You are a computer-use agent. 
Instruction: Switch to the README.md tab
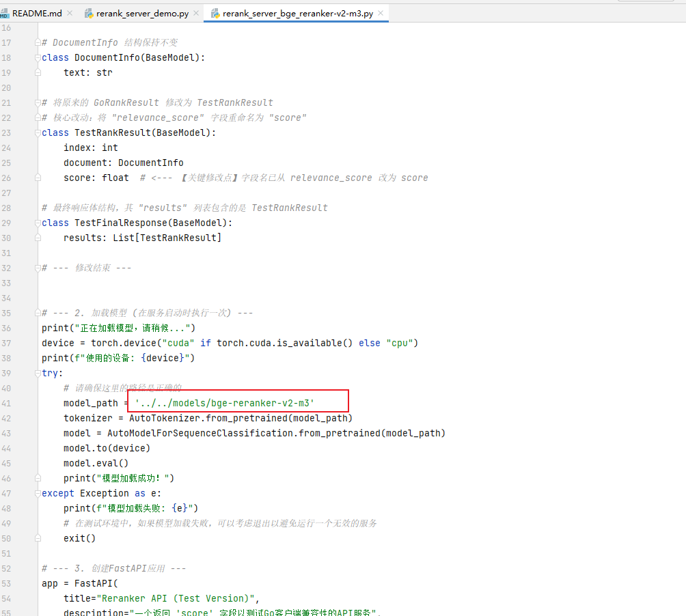pyautogui.click(x=37, y=14)
